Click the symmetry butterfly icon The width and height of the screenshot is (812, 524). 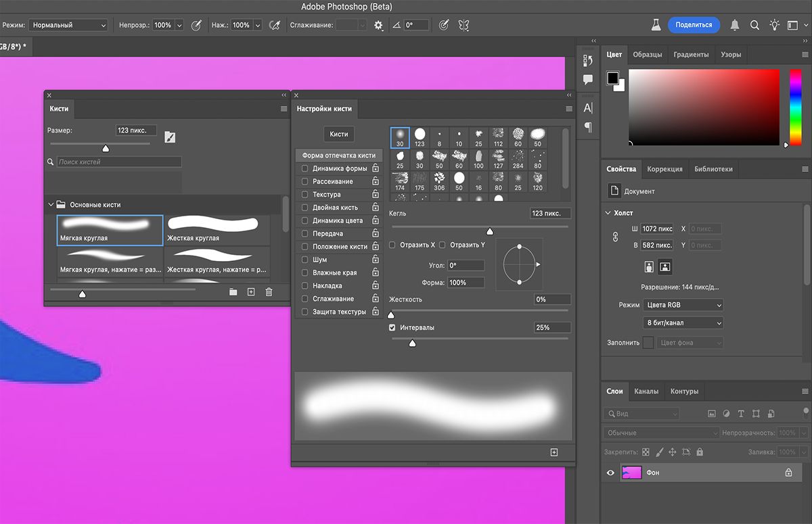[464, 25]
